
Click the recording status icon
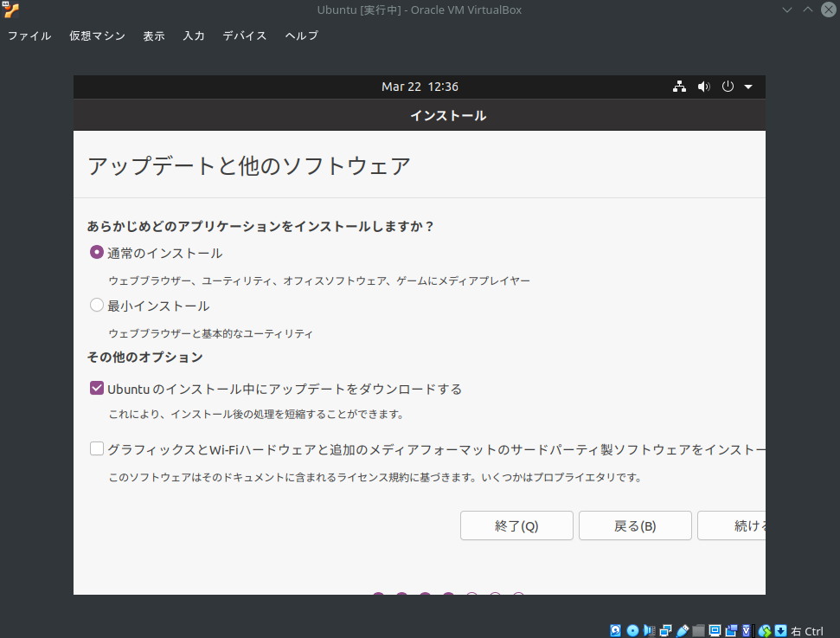[x=732, y=631]
